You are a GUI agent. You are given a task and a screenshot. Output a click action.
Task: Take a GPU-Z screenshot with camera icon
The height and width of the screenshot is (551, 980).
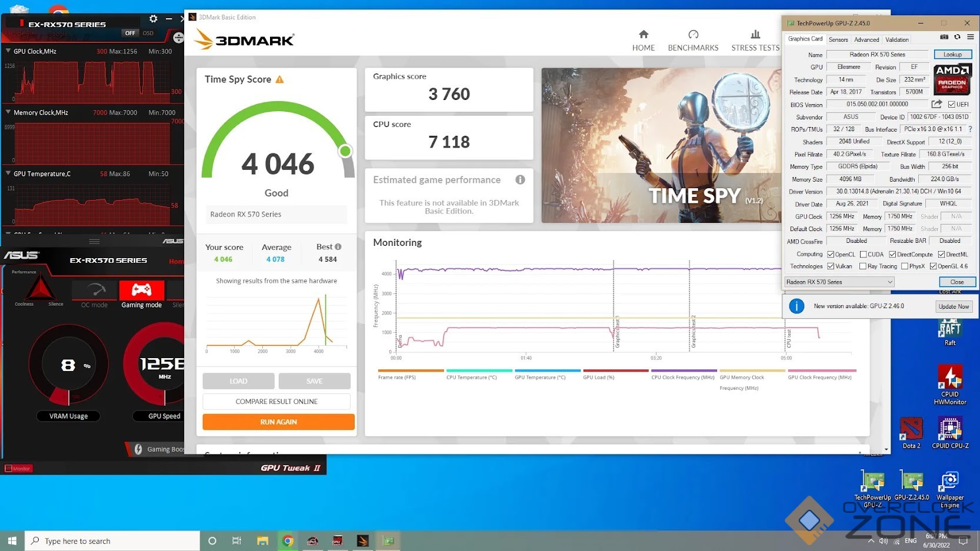(x=944, y=37)
